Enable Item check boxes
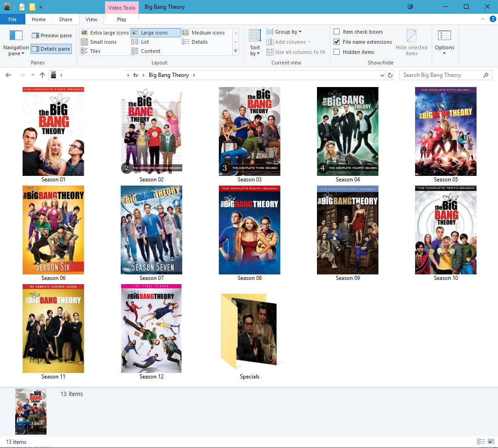The width and height of the screenshot is (498, 448). tap(337, 32)
